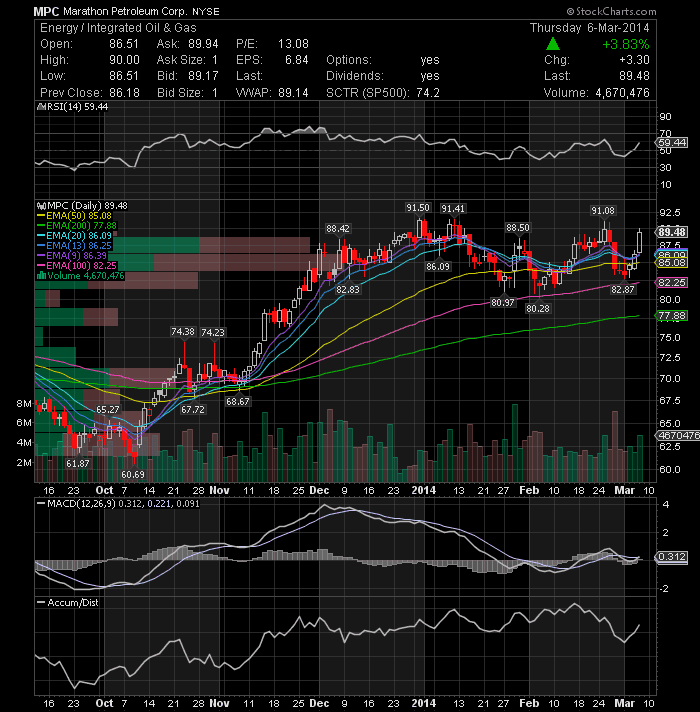Viewport: 700px width, 712px height.
Task: Click the 74.23 price high label
Action: pyautogui.click(x=213, y=332)
